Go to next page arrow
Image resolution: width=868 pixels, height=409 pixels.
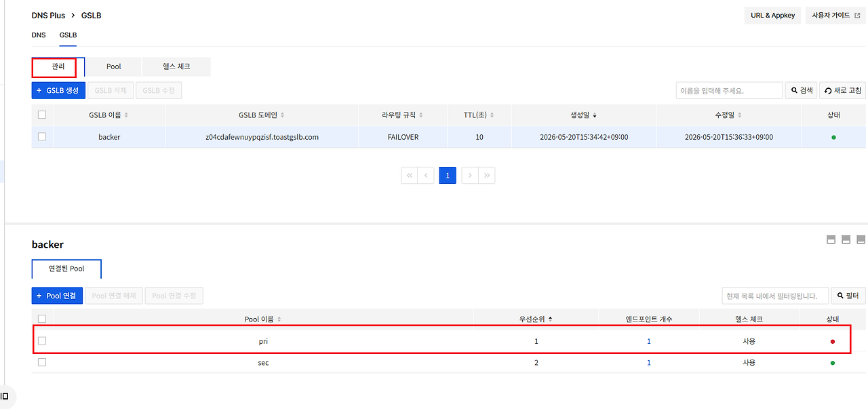470,176
